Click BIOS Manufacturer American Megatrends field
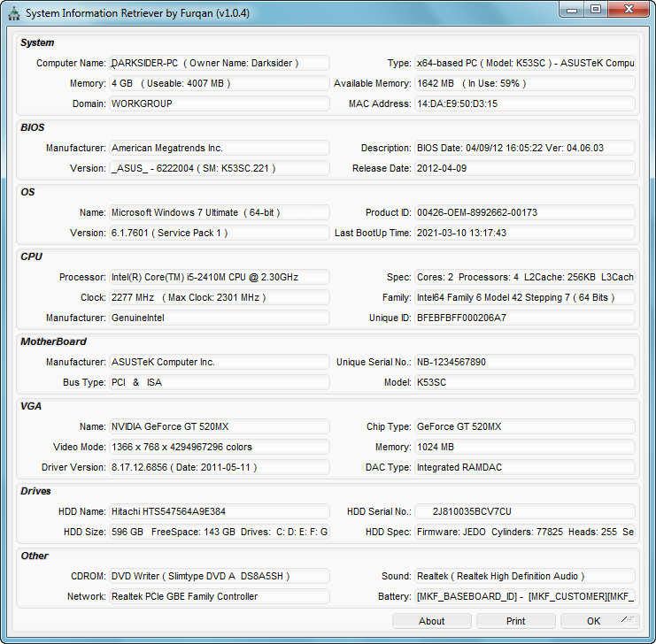The width and height of the screenshot is (656, 644). [x=220, y=148]
